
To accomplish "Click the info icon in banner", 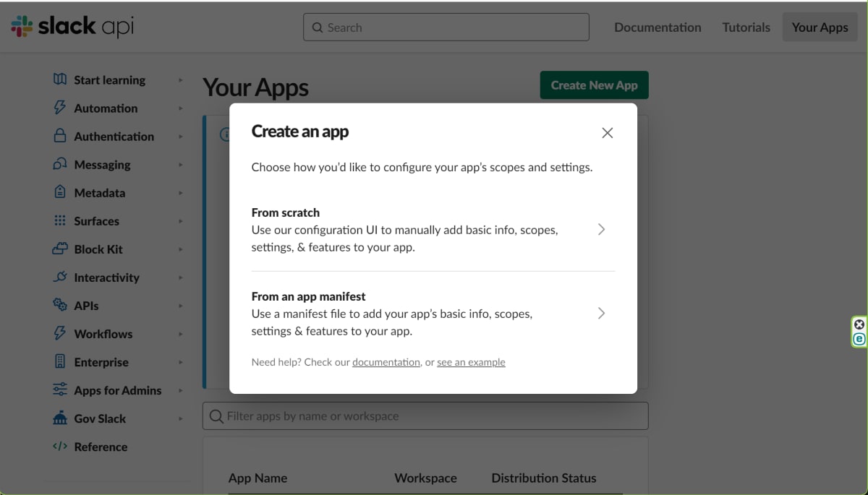I will pos(225,134).
